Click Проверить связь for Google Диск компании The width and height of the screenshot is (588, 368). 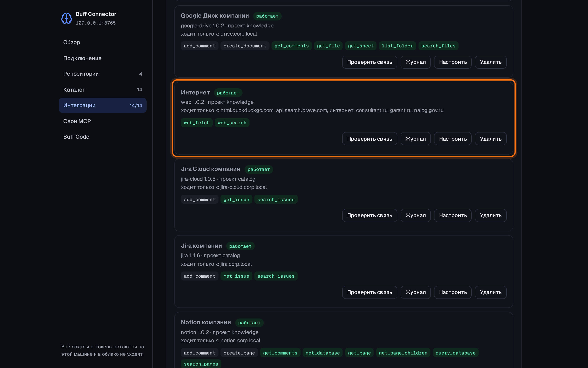370,62
